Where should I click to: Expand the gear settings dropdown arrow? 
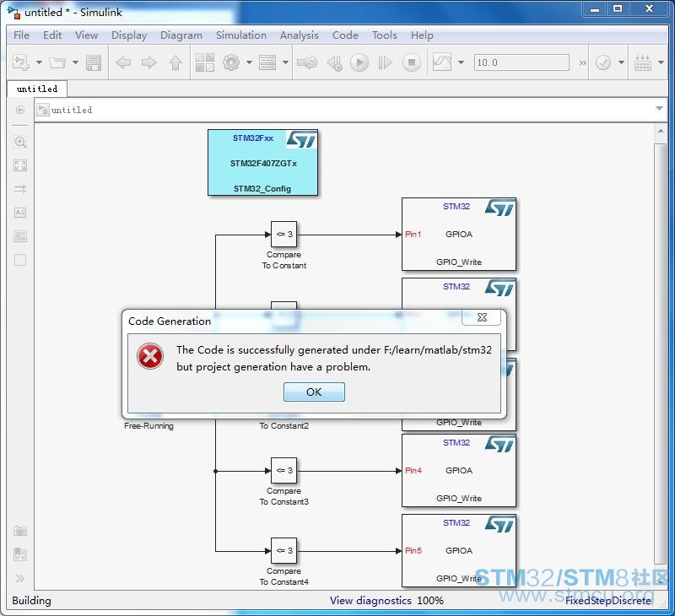click(249, 62)
